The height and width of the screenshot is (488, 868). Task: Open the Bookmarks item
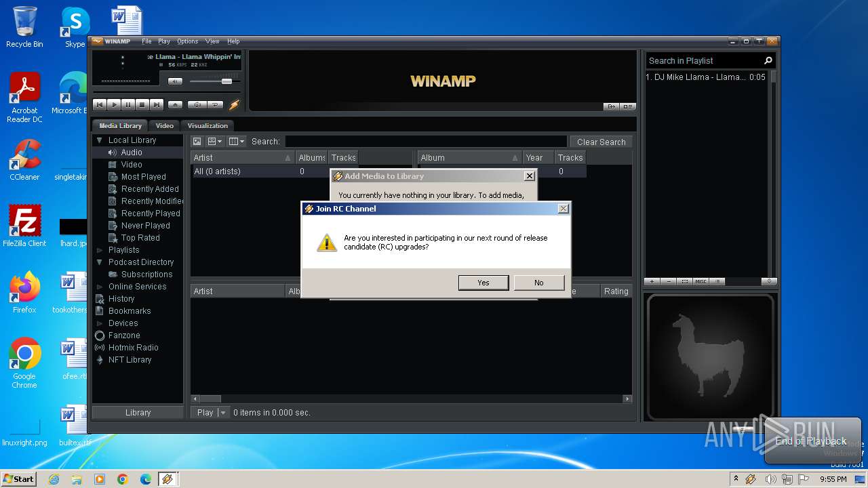(130, 311)
